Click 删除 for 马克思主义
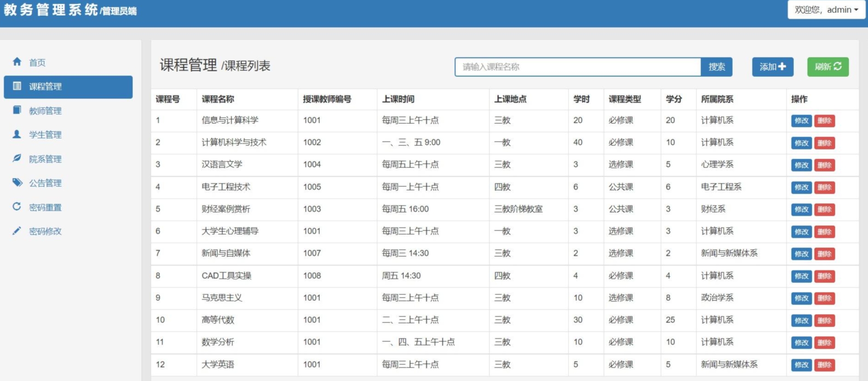 pos(824,298)
